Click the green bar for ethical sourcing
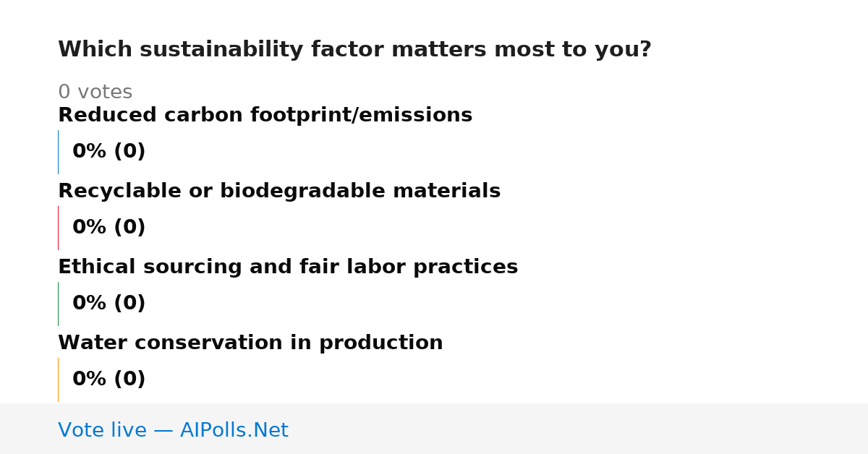The width and height of the screenshot is (868, 454). tap(58, 304)
